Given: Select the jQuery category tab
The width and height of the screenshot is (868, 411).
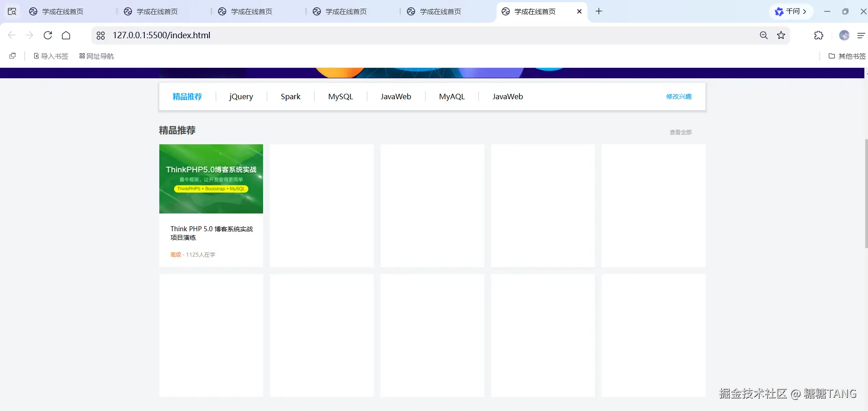Looking at the screenshot, I should [241, 96].
